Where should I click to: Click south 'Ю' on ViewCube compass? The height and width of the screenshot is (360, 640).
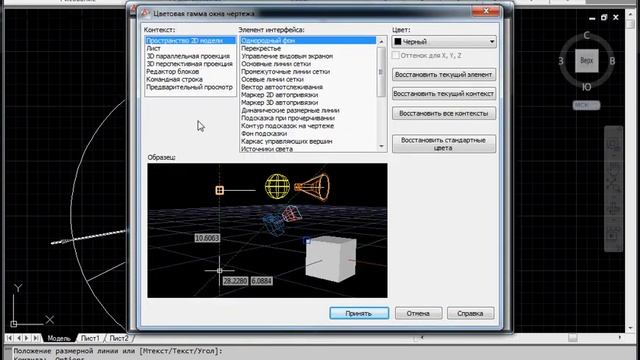(587, 87)
